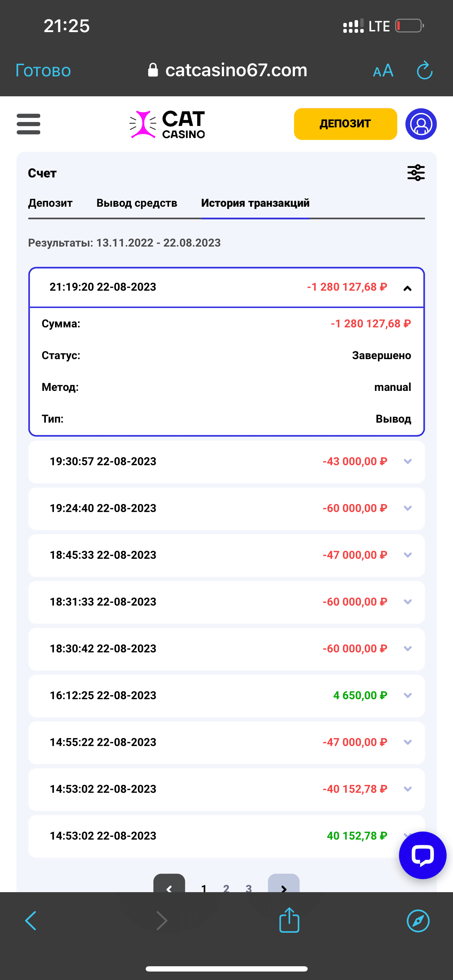Click the Вывод type value
This screenshot has height=980, width=453.
pos(393,419)
